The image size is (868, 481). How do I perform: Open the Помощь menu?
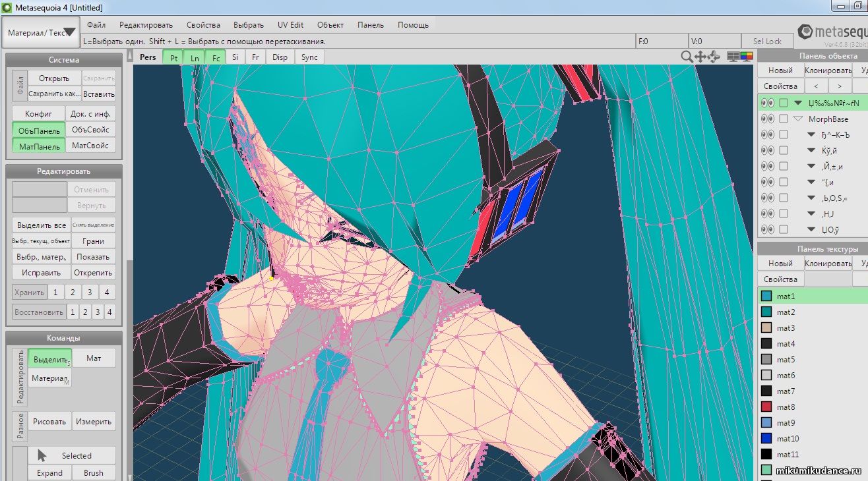pyautogui.click(x=413, y=25)
